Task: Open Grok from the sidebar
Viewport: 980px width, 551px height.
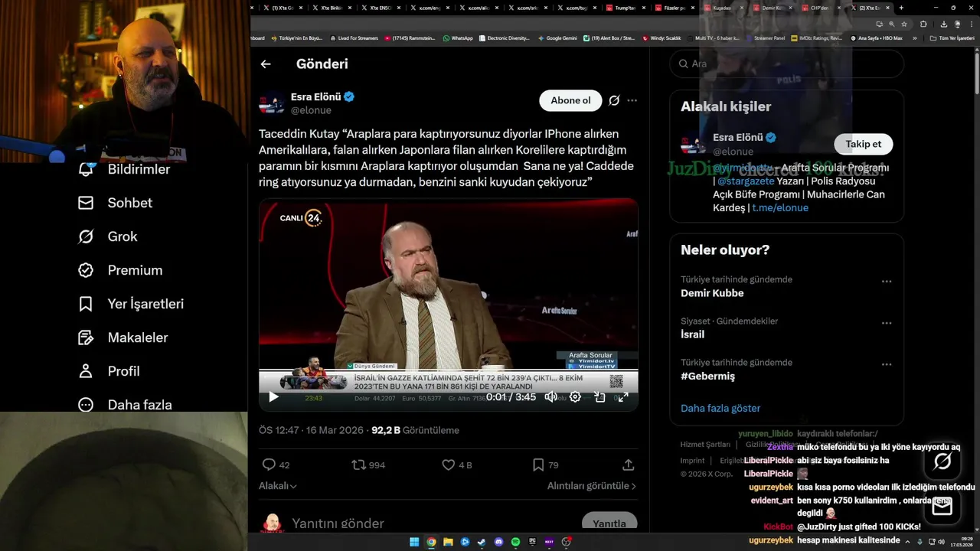Action: pyautogui.click(x=107, y=236)
